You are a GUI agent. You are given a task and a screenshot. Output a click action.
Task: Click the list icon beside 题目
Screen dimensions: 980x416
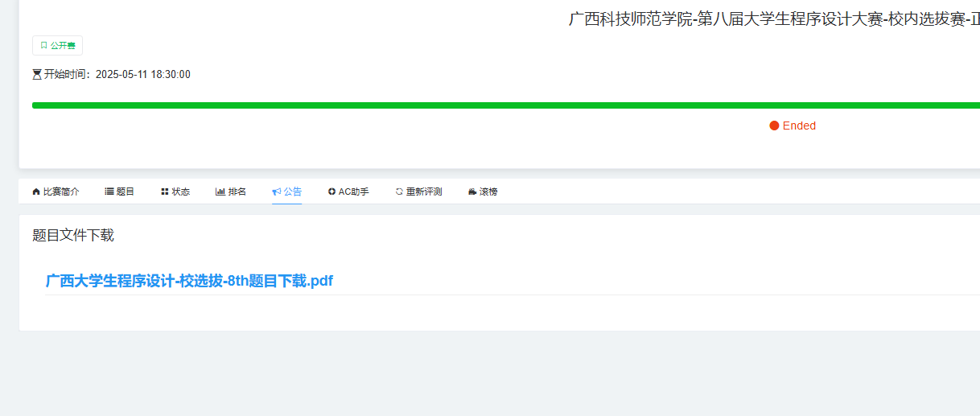[x=109, y=192]
